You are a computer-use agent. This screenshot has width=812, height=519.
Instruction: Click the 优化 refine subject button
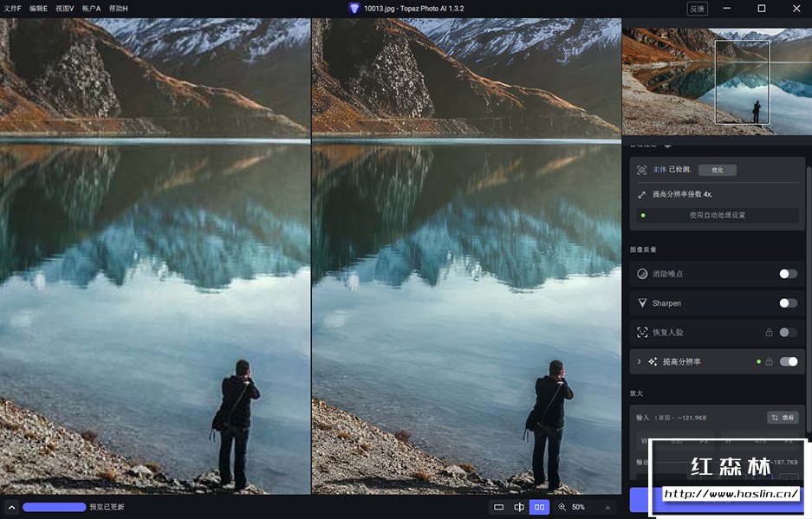pos(718,170)
